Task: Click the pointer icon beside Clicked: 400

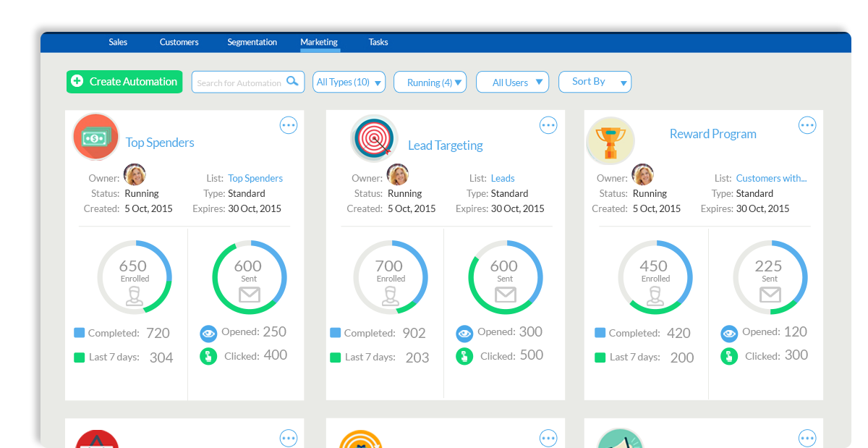Action: 208,356
